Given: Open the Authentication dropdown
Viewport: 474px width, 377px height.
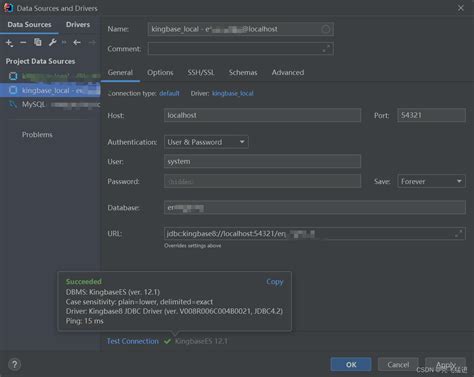Looking at the screenshot, I should click(206, 142).
